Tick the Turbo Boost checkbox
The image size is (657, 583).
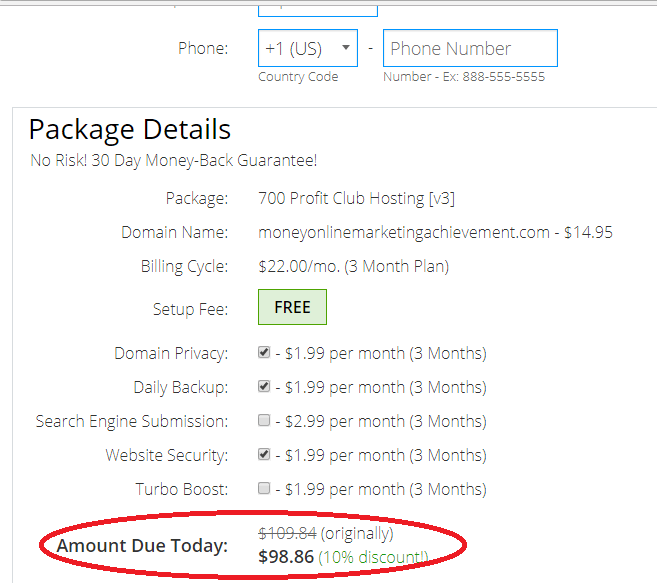click(x=264, y=488)
